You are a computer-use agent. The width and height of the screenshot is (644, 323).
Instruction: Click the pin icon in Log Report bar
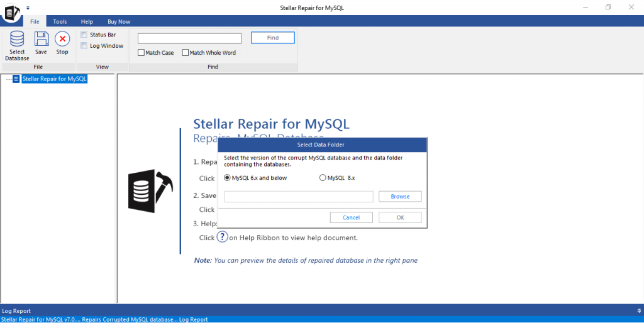point(639,310)
